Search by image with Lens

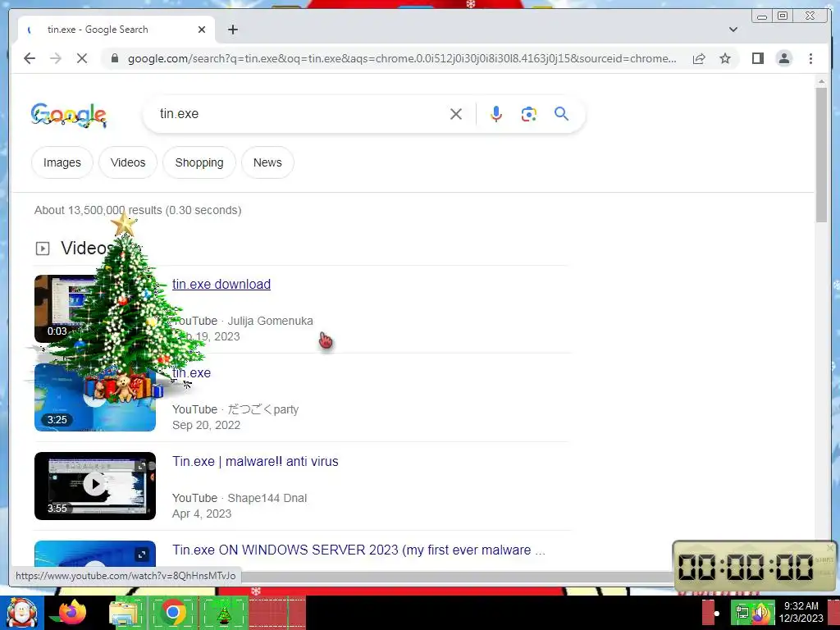529,113
